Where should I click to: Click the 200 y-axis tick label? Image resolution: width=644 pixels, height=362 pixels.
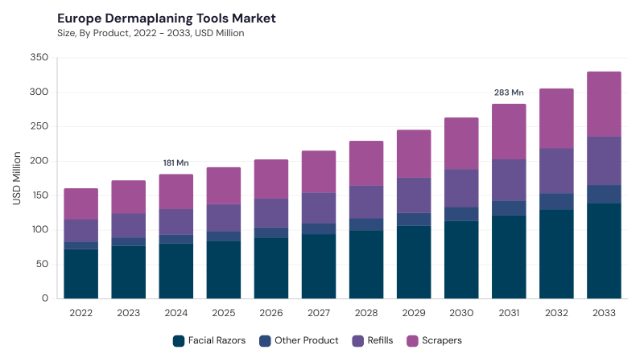tap(39, 161)
